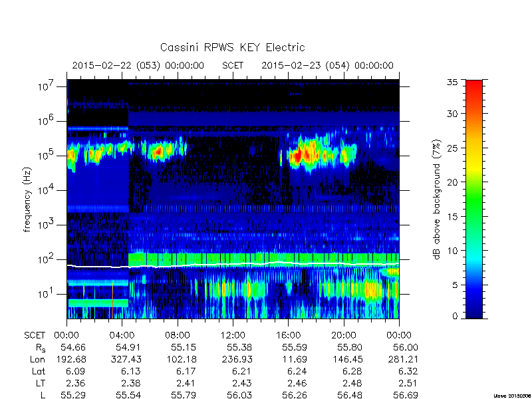Click the "Lat" row label

point(39,371)
